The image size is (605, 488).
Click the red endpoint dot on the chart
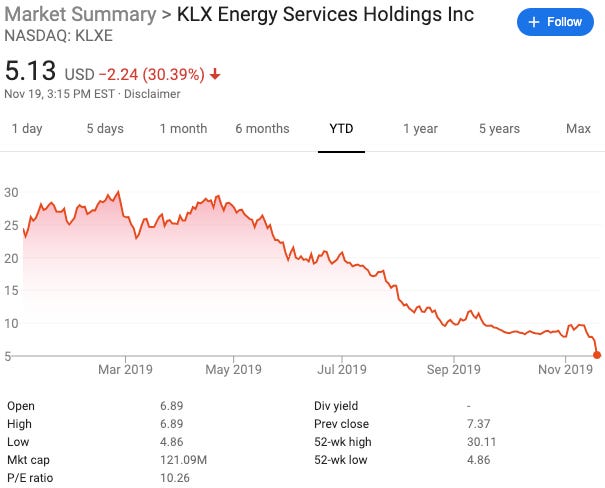597,354
